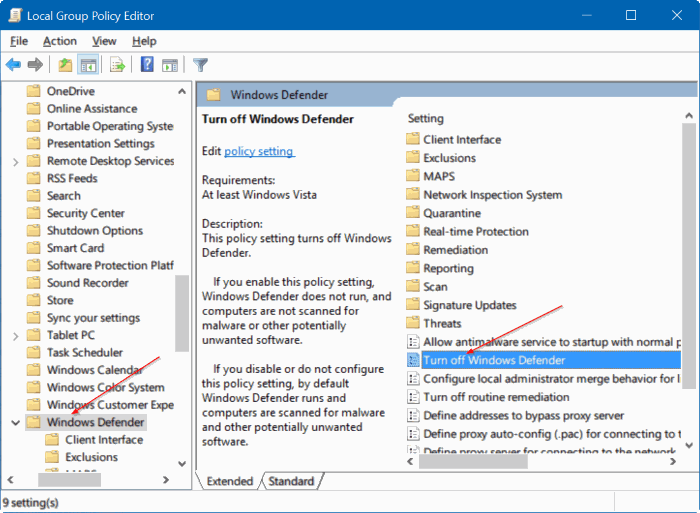Click the Local Group Policy Editor title icon

click(x=15, y=15)
